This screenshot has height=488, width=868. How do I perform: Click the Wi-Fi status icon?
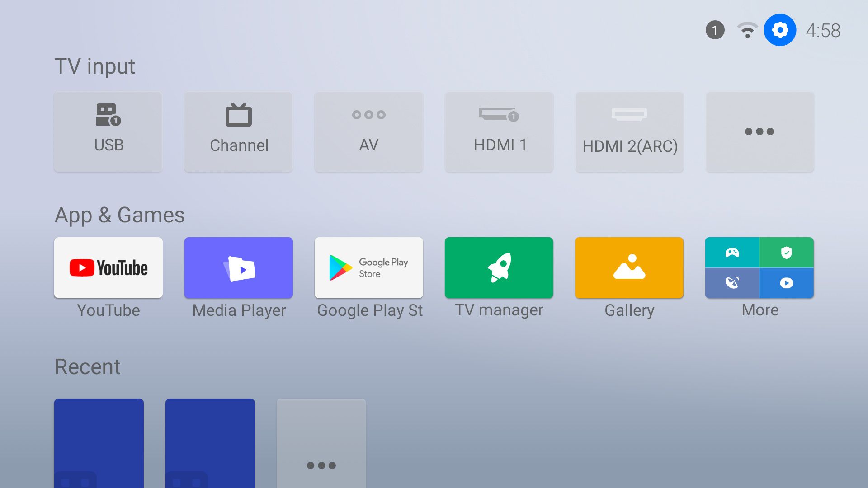pos(747,30)
